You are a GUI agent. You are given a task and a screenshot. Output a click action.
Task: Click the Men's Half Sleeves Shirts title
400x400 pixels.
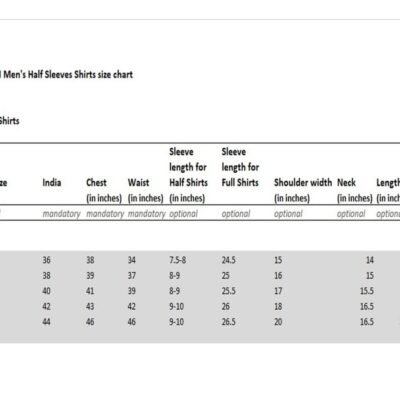coord(66,74)
